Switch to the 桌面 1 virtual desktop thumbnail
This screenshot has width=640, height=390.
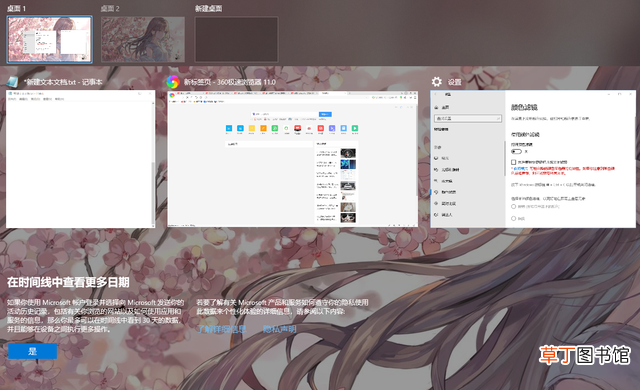[x=49, y=40]
